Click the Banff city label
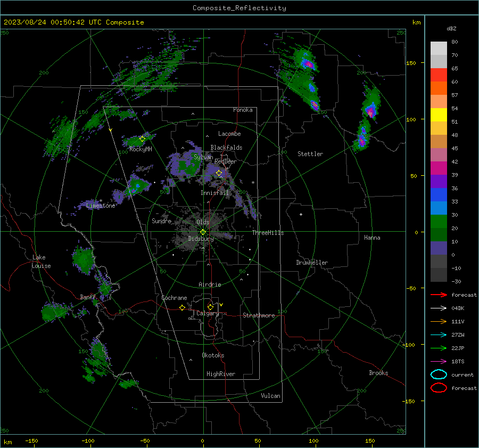The image size is (479, 448). coord(88,297)
